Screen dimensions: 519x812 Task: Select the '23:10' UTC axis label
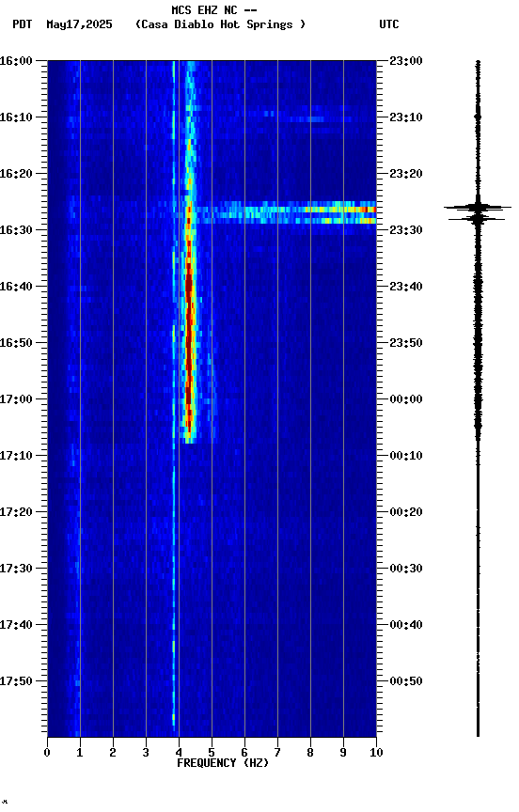coord(406,117)
